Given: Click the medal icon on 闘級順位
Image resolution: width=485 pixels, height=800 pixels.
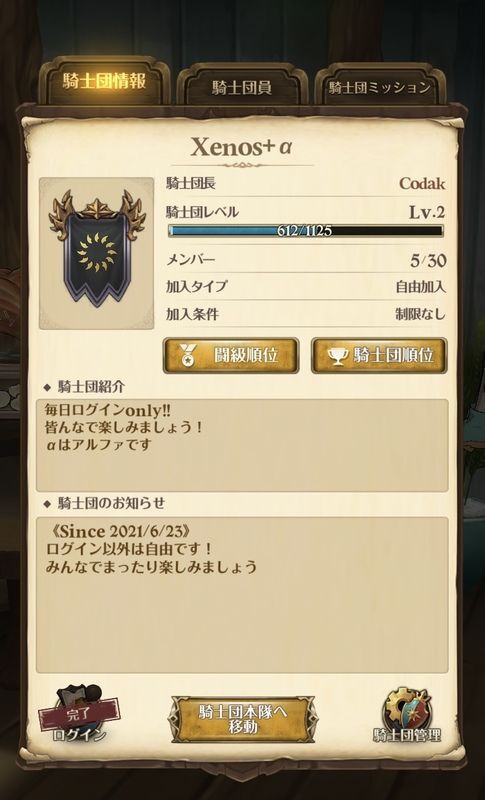Looking at the screenshot, I should click(x=189, y=356).
